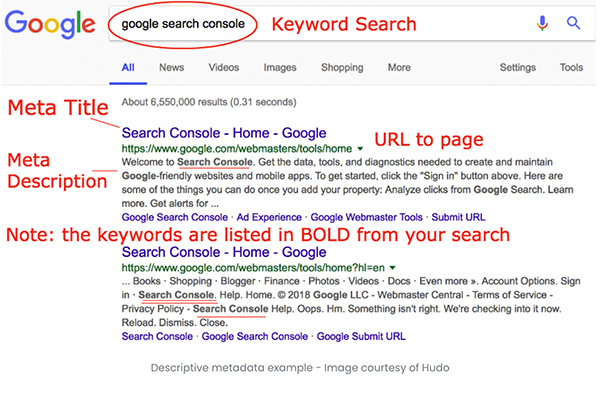Open the Shopping results tab
The image size is (600, 400).
[342, 68]
